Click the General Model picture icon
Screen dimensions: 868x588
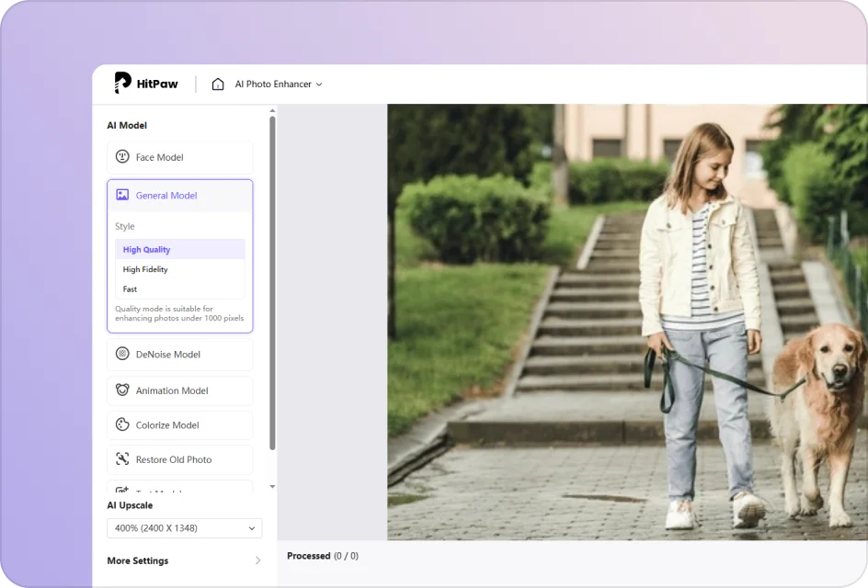click(123, 195)
